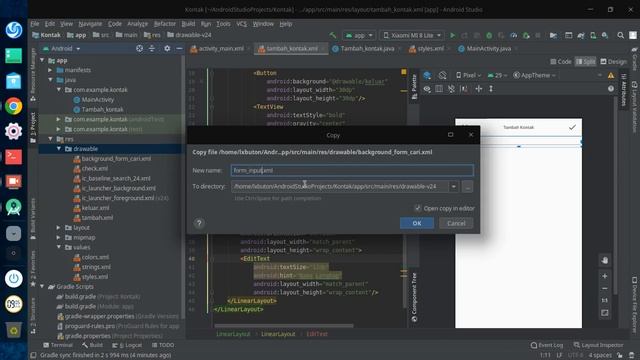
Task: Switch editor to Design view
Action: point(613,62)
